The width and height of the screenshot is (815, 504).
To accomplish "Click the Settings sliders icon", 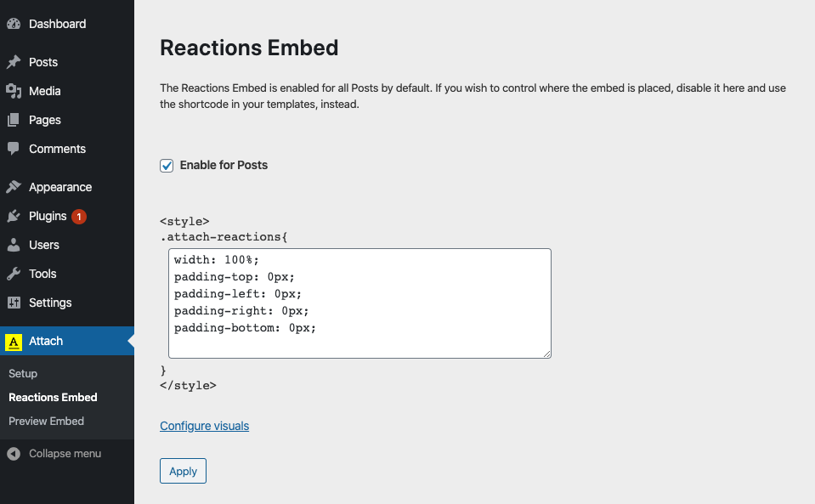I will [x=14, y=303].
